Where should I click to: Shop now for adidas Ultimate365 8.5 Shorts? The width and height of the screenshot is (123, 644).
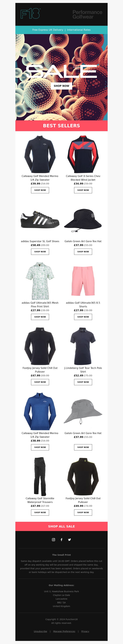tap(83, 317)
